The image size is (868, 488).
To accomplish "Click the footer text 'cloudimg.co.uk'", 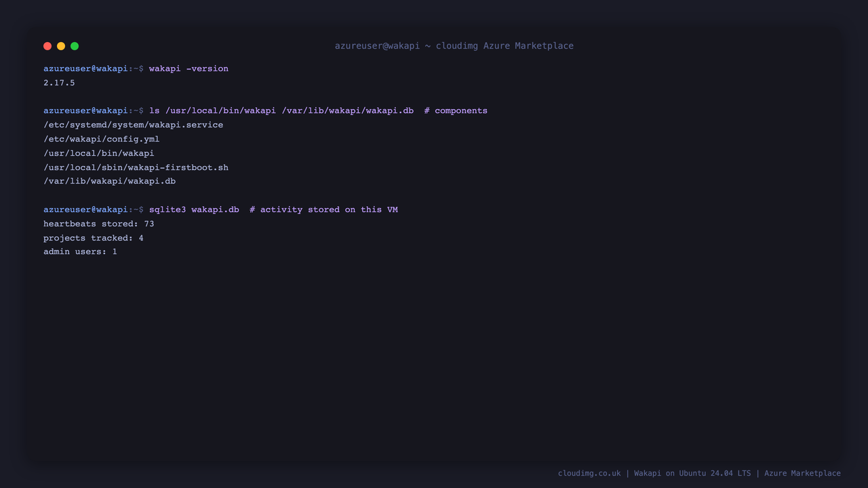I will (x=589, y=473).
